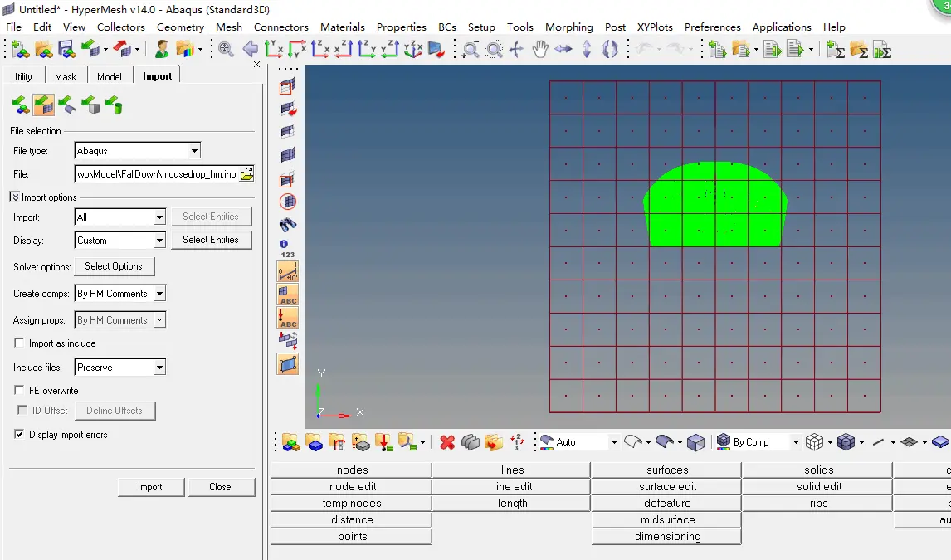
Task: Toggle the ID Offset checkbox
Action: point(22,411)
